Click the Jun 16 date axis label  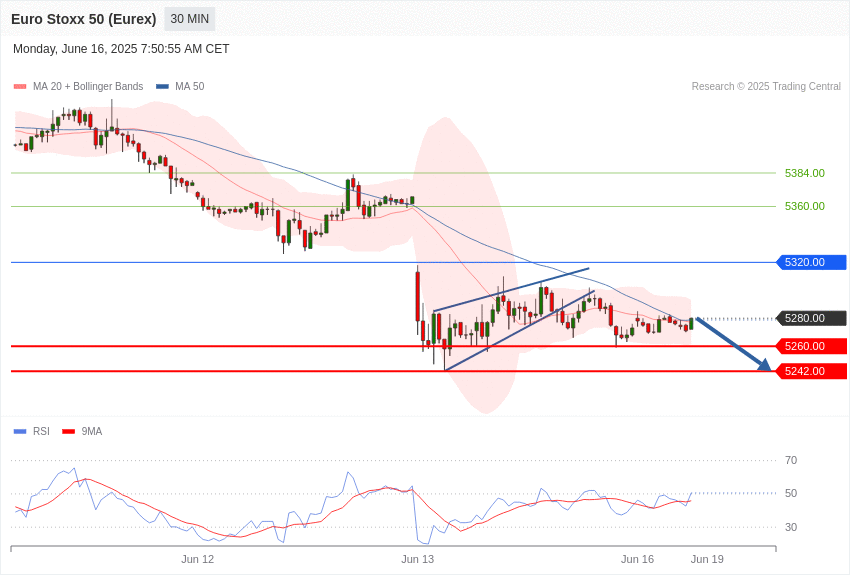[x=638, y=559]
